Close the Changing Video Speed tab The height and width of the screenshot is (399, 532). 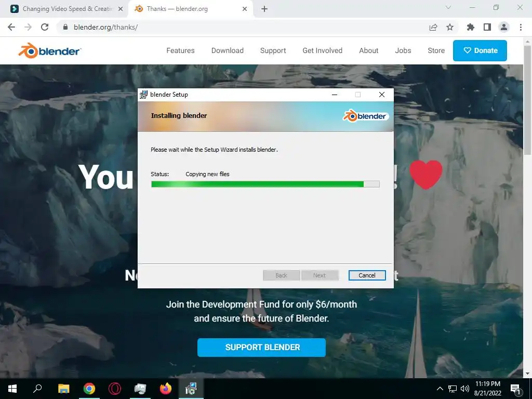coord(121,9)
